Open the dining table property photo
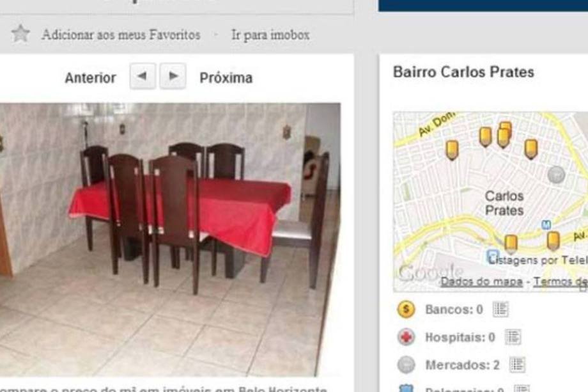Viewport: 588px width, 392px height. (170, 240)
